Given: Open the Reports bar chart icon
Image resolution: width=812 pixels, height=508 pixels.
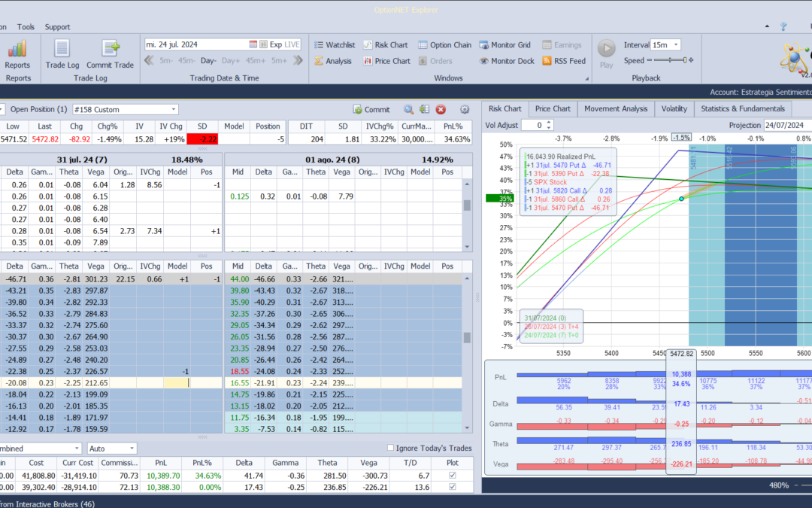Looking at the screenshot, I should tap(18, 50).
